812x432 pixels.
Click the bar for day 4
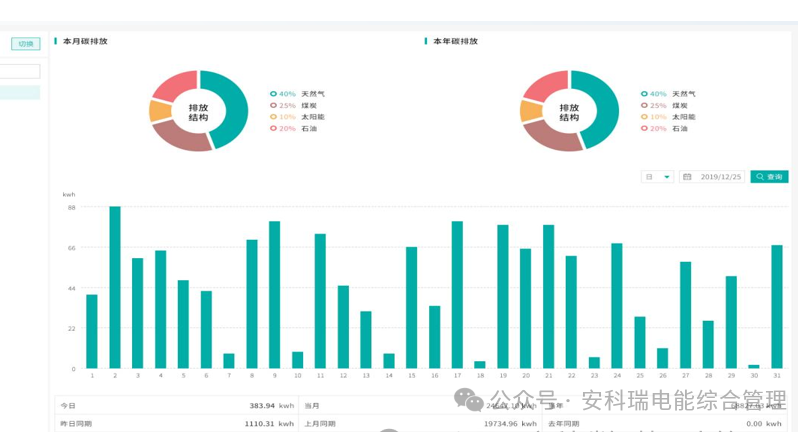161,310
